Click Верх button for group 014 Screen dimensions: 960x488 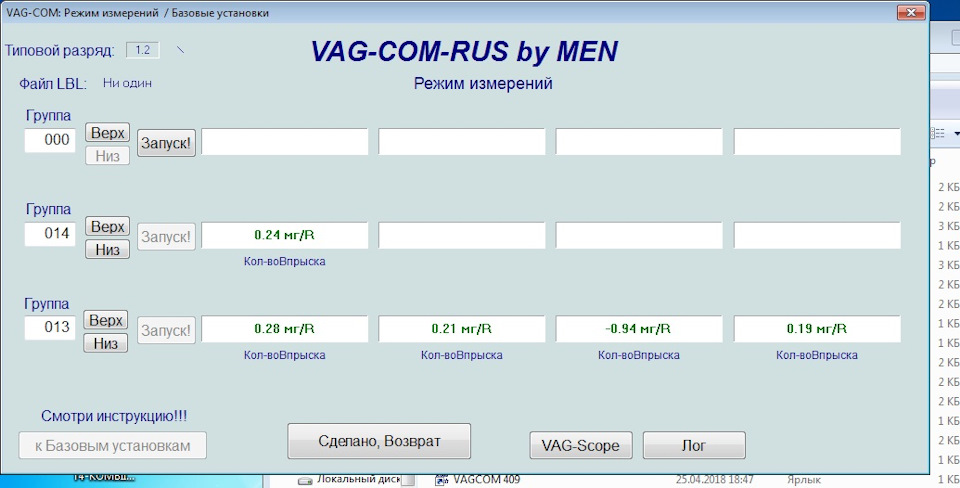(107, 226)
